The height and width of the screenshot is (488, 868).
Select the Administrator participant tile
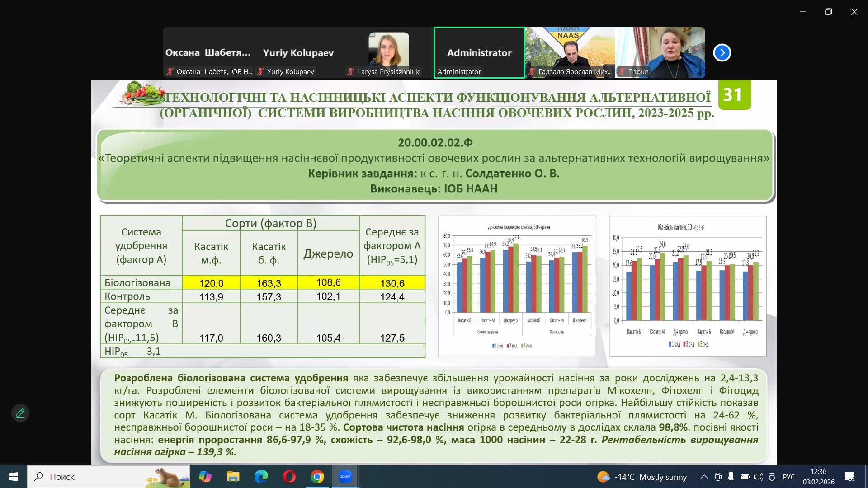point(479,52)
